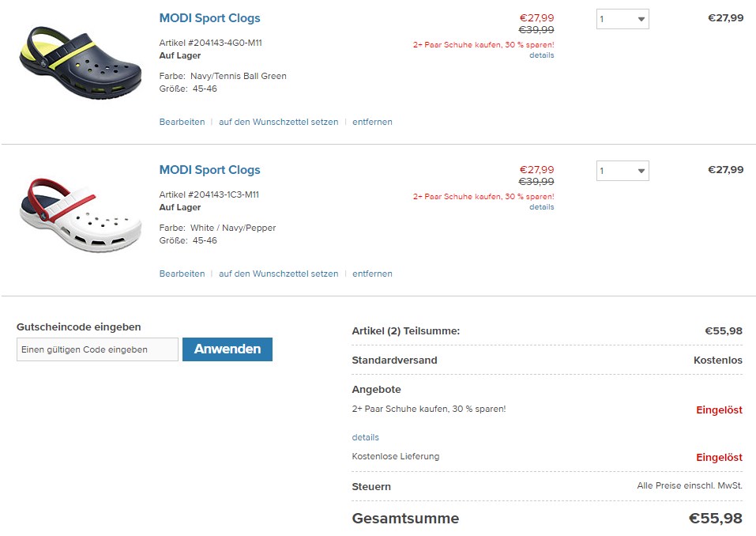The width and height of the screenshot is (756, 536).
Task: Click Bearbeiten for the White/Navy/Pepper clogs
Action: 182,274
